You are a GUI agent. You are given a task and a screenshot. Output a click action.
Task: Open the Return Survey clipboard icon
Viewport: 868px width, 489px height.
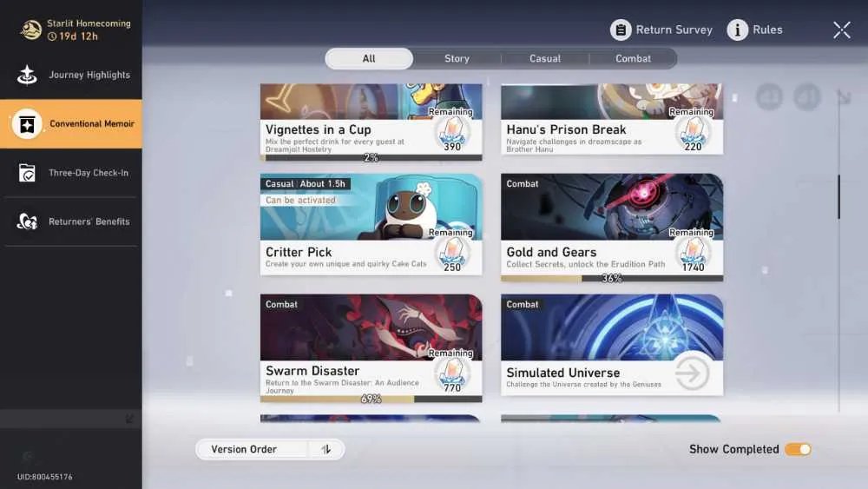pyautogui.click(x=621, y=30)
